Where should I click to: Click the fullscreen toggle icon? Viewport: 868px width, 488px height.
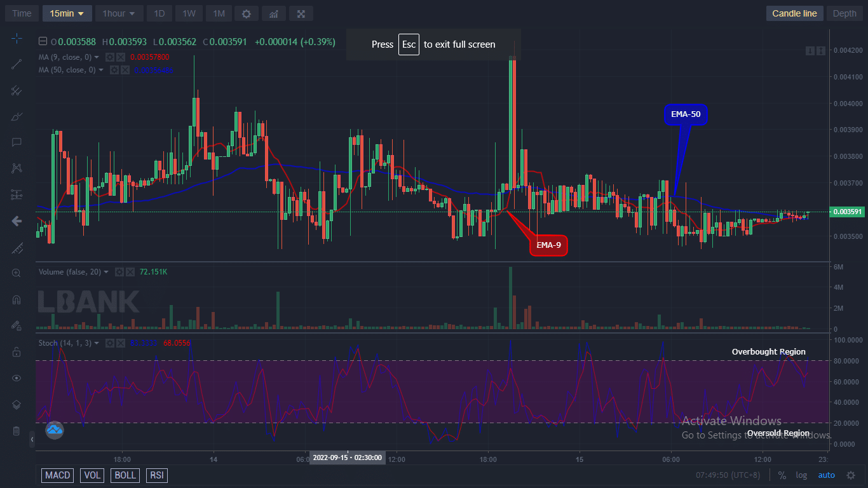point(301,13)
